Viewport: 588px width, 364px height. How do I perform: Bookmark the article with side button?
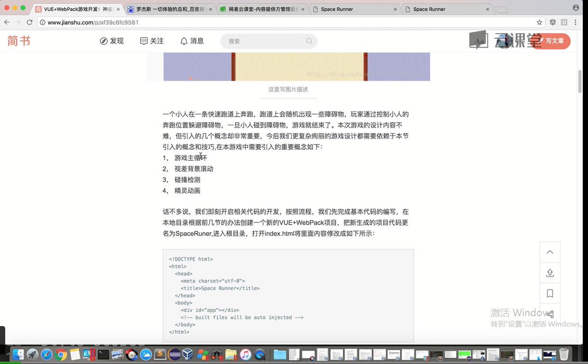550,294
